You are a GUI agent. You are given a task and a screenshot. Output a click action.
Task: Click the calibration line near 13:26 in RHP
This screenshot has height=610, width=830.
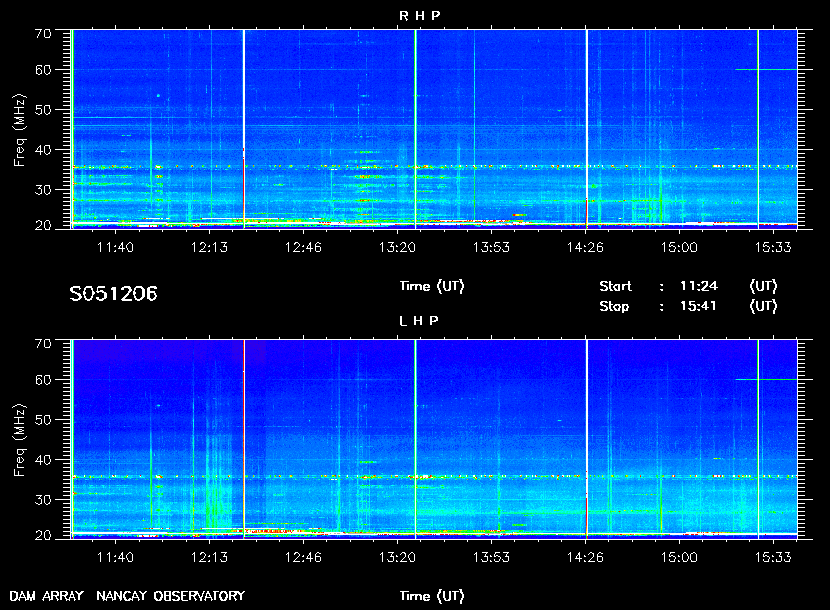[x=415, y=129]
